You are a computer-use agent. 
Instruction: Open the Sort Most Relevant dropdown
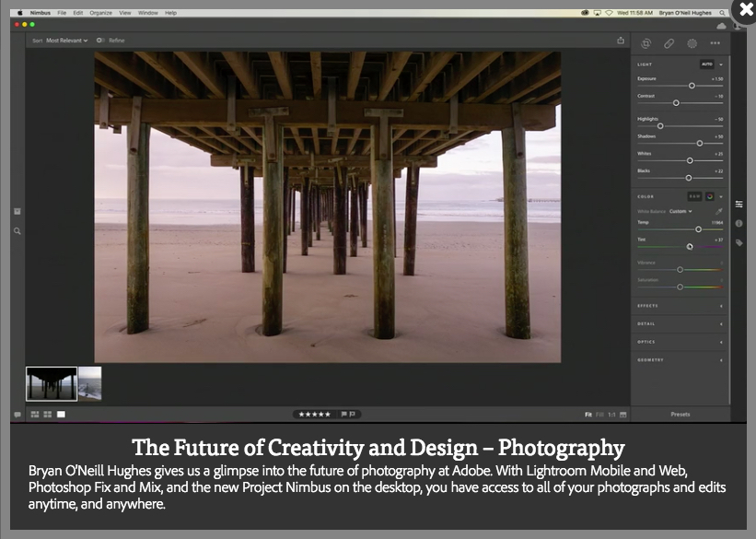tap(66, 41)
